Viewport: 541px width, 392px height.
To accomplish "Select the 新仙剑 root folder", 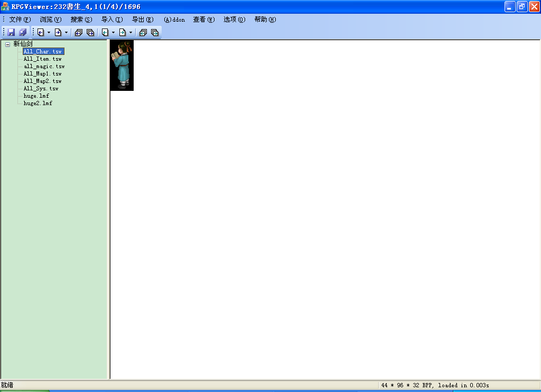I will pyautogui.click(x=23, y=44).
